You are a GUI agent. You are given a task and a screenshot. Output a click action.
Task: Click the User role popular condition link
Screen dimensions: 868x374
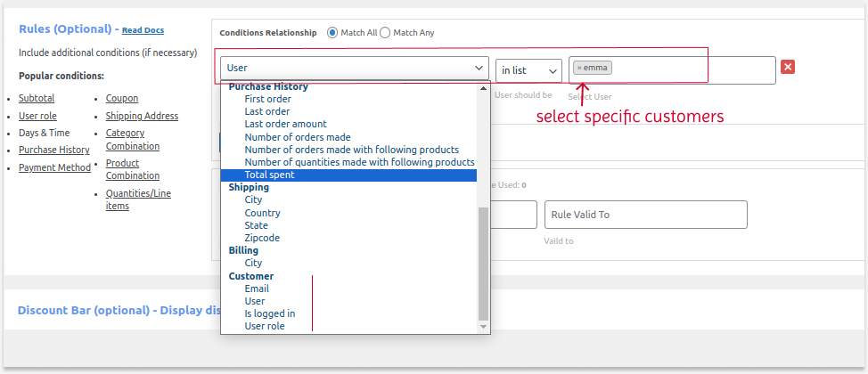(x=37, y=116)
